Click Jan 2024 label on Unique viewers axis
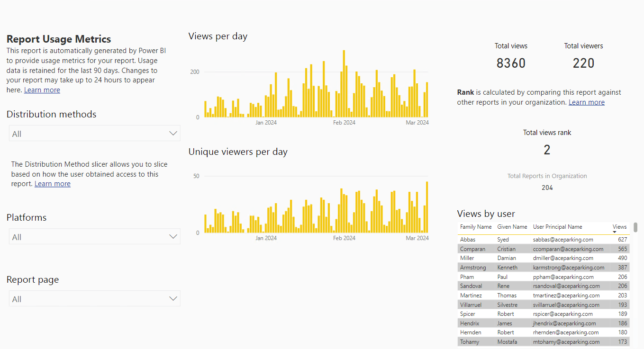This screenshot has width=644, height=349. click(x=266, y=238)
